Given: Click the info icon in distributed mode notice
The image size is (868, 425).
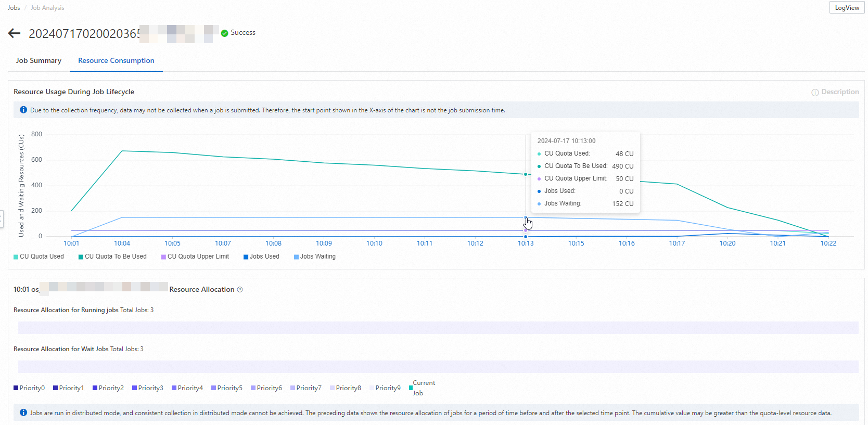Looking at the screenshot, I should coord(23,413).
